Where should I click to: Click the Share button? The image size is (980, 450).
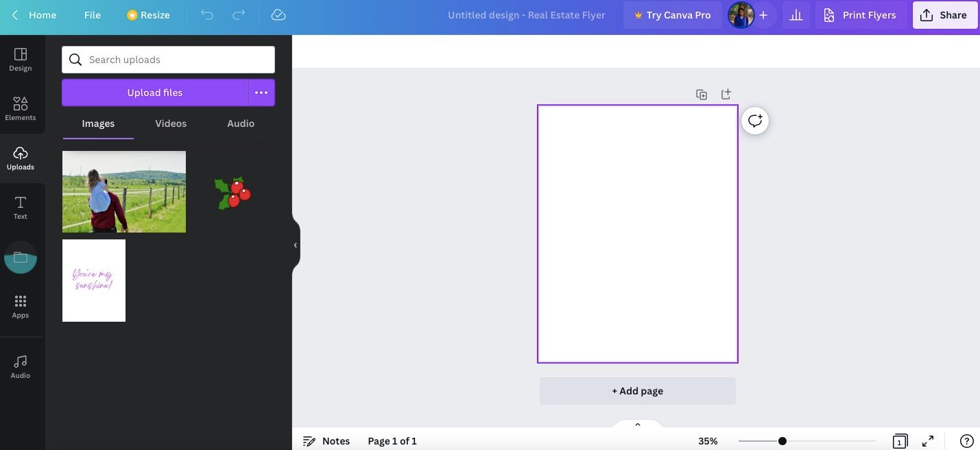click(944, 15)
